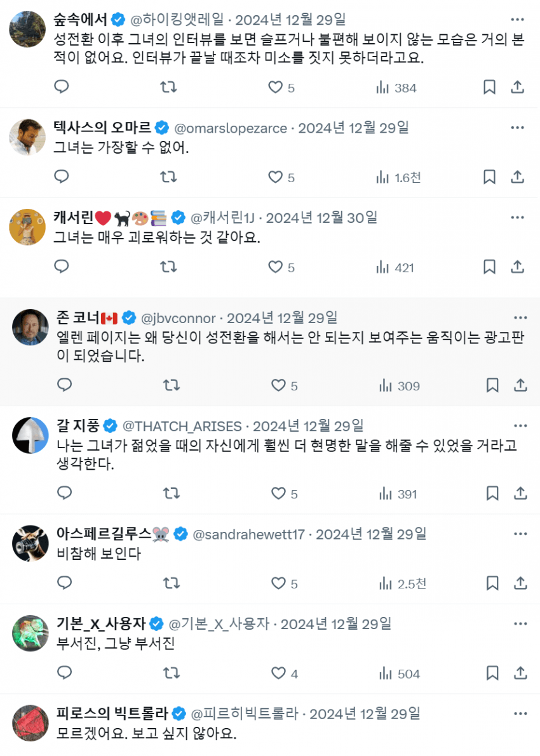The height and width of the screenshot is (756, 540).
Task: Open 캐서린's profile avatar
Action: [27, 227]
